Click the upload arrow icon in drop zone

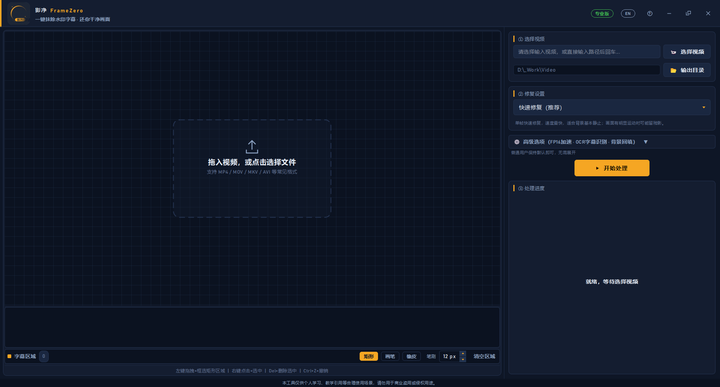pyautogui.click(x=252, y=147)
